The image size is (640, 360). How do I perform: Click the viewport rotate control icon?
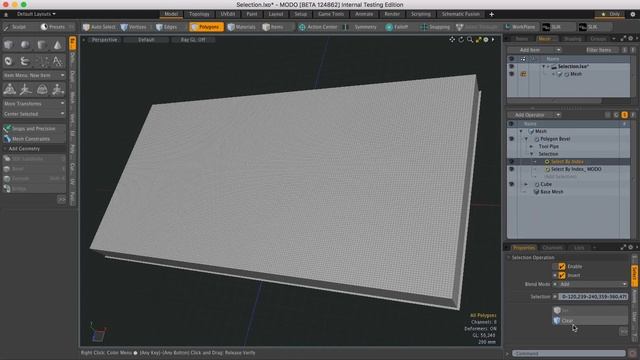pyautogui.click(x=461, y=40)
